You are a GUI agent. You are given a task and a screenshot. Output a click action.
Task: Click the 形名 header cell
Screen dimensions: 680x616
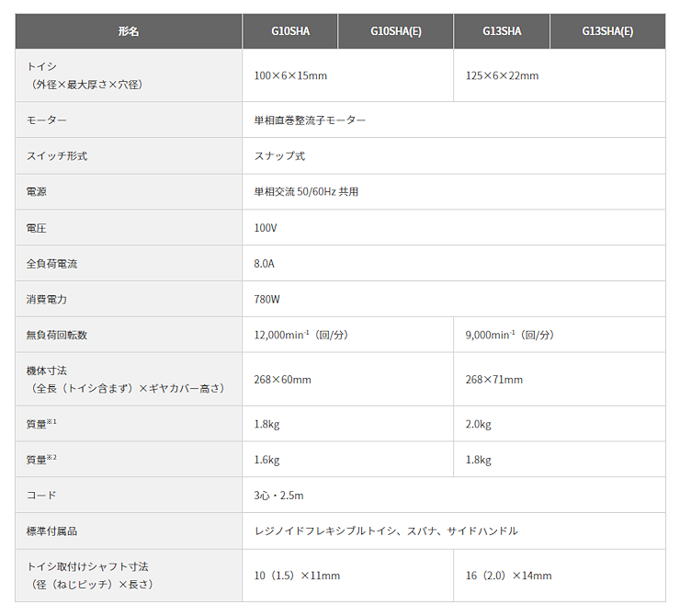[129, 31]
